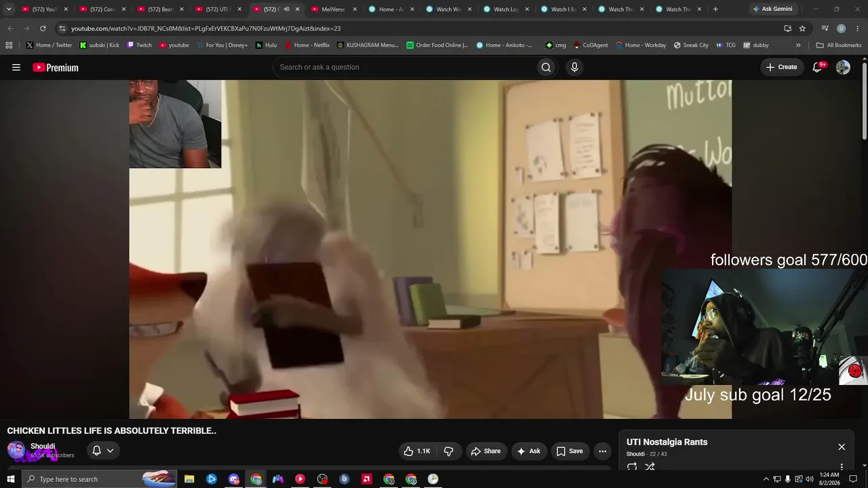
Task: Open the YouTube account avatar menu
Action: (x=843, y=67)
